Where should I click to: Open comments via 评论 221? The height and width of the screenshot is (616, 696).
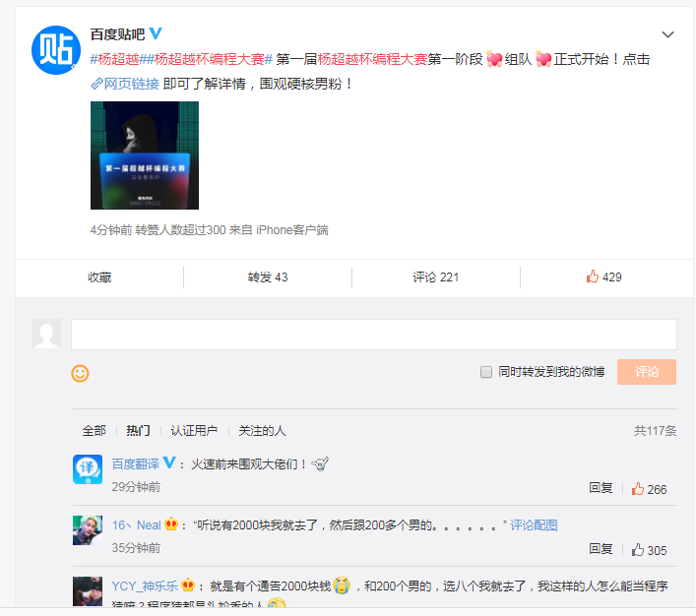435,277
